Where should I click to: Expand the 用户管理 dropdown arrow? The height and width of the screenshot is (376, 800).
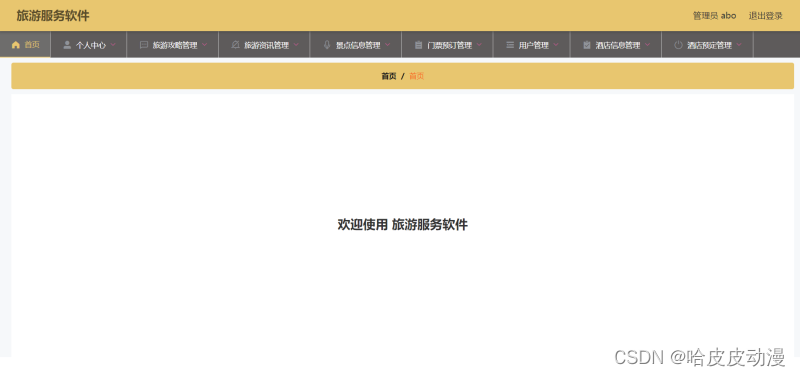pyautogui.click(x=556, y=45)
